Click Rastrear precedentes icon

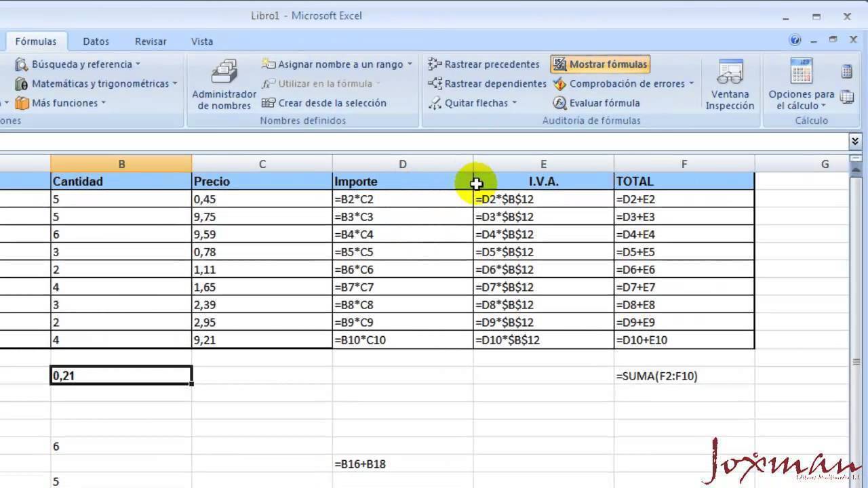(x=435, y=64)
